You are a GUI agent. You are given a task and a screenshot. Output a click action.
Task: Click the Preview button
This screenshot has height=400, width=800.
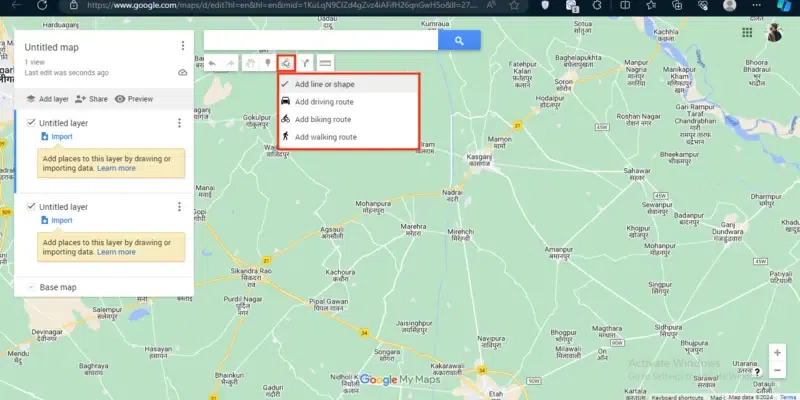coord(134,99)
